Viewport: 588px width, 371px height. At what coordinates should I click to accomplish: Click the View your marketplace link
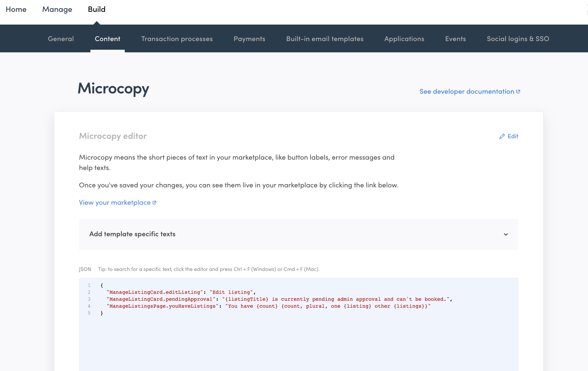(115, 203)
